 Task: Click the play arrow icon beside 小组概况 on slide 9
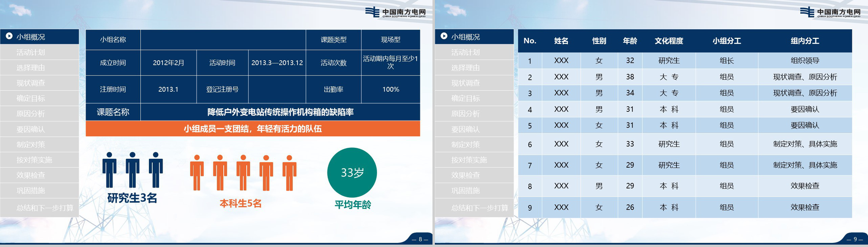(x=444, y=36)
